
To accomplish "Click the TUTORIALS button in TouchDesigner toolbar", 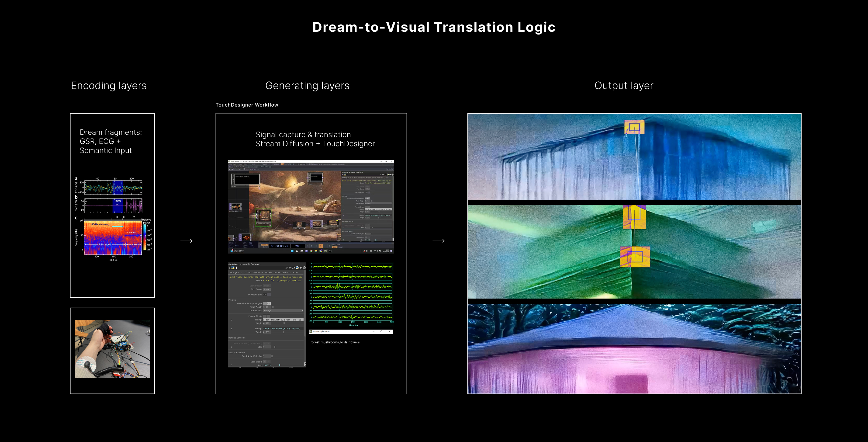I will click(x=276, y=164).
